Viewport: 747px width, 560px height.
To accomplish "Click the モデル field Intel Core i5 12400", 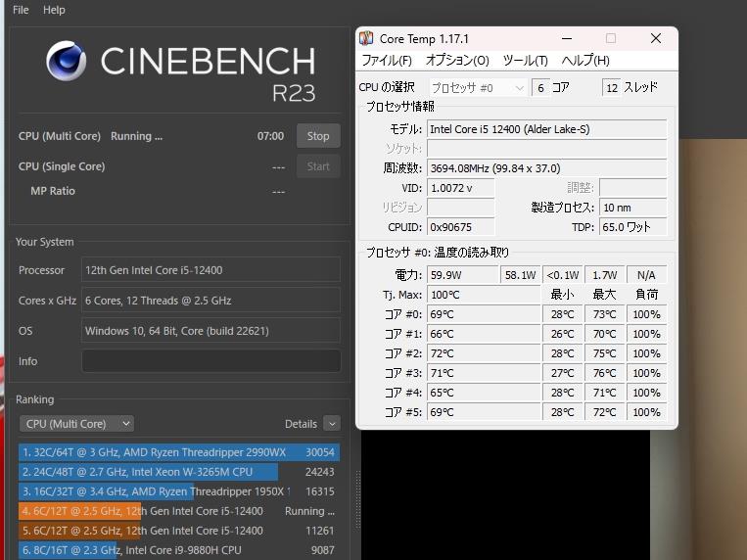I will (x=546, y=129).
